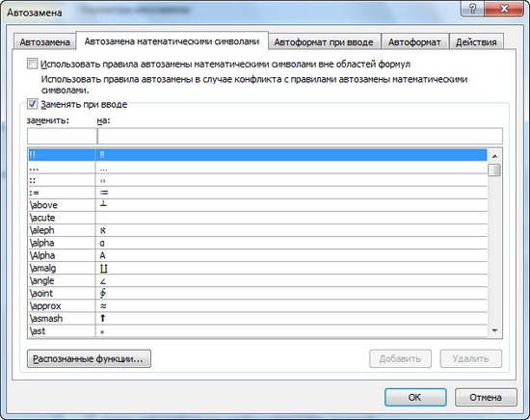Confirm with the OK button
The height and width of the screenshot is (420, 530).
coord(415,397)
